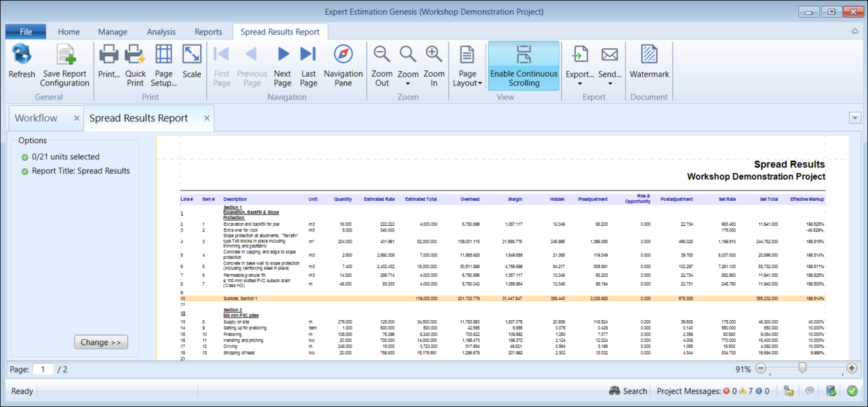Image resolution: width=868 pixels, height=407 pixels.
Task: Click the zoom slider handle
Action: point(802,368)
